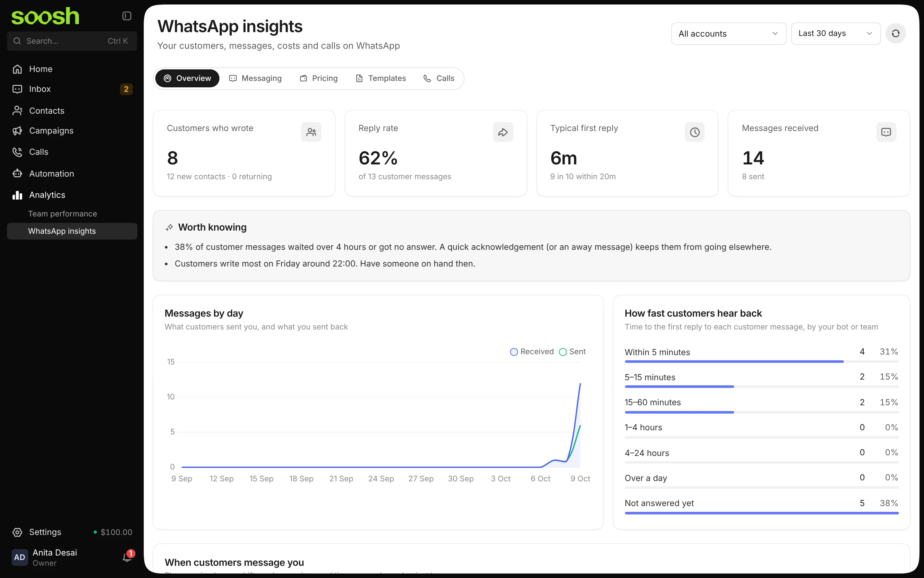Collapse the Analytics section in sidebar
Image resolution: width=924 pixels, height=578 pixels.
(72, 195)
